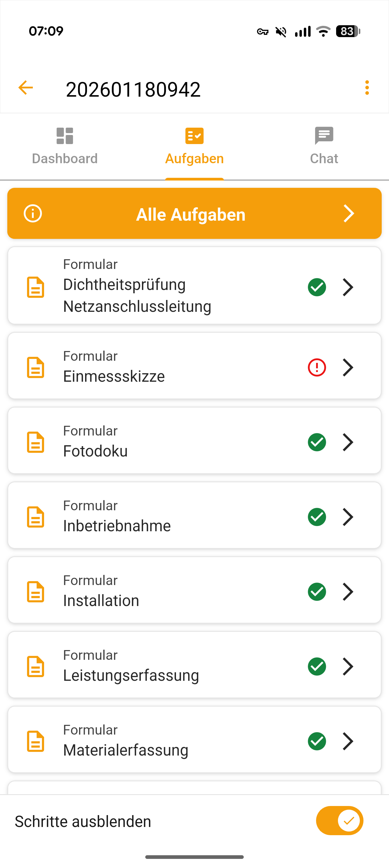Tap the battery indicator in status bar
Image resolution: width=389 pixels, height=868 pixels.
[x=348, y=31]
